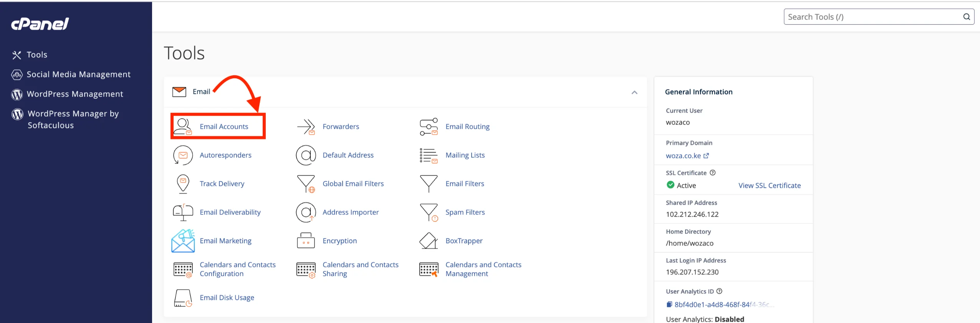Viewport: 980px width, 323px height.
Task: Click the Email Deliverability mailbox icon
Action: click(x=183, y=212)
